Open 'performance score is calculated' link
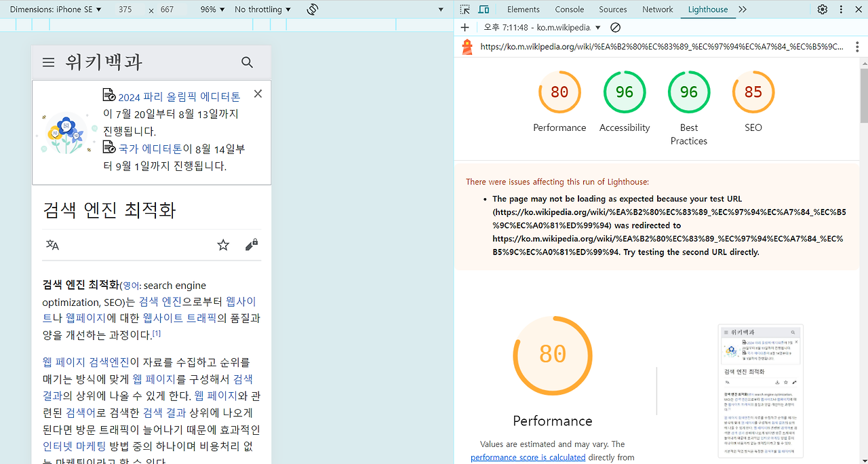Screen dimensions: 868x464 point(528,457)
